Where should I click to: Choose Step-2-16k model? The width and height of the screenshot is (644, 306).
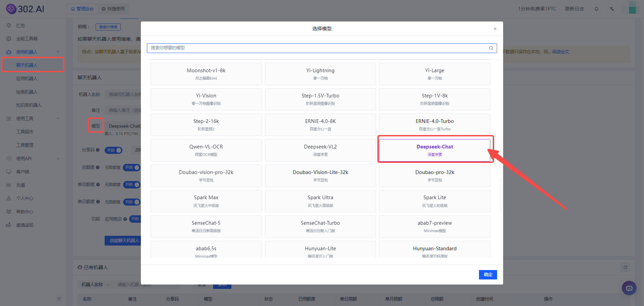pos(206,125)
